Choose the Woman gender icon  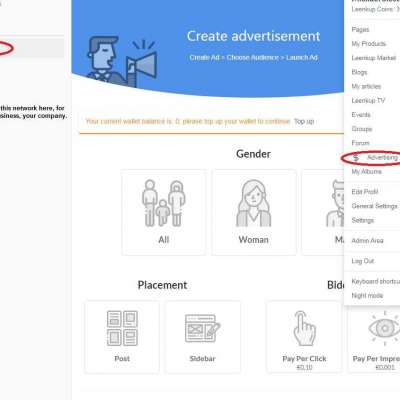tap(253, 203)
